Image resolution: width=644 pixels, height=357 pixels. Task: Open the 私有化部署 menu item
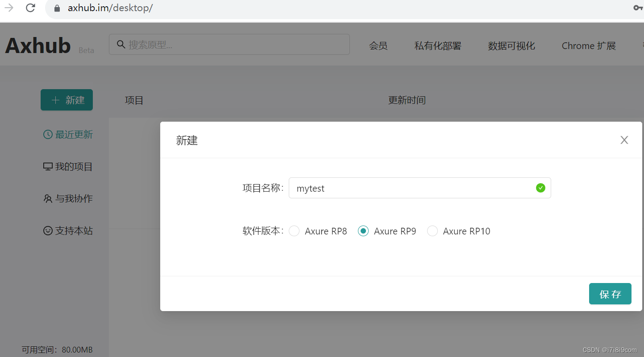(438, 46)
